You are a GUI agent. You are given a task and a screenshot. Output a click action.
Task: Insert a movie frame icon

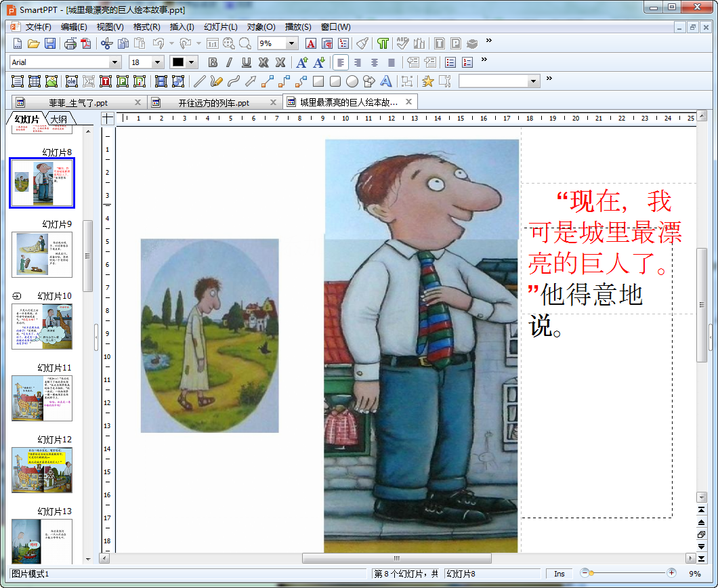[161, 81]
